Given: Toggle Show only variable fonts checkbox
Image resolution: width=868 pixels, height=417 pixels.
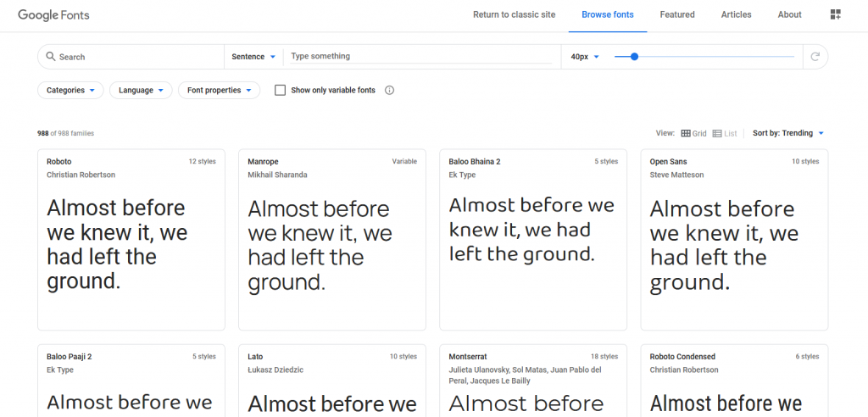Looking at the screenshot, I should (x=280, y=91).
